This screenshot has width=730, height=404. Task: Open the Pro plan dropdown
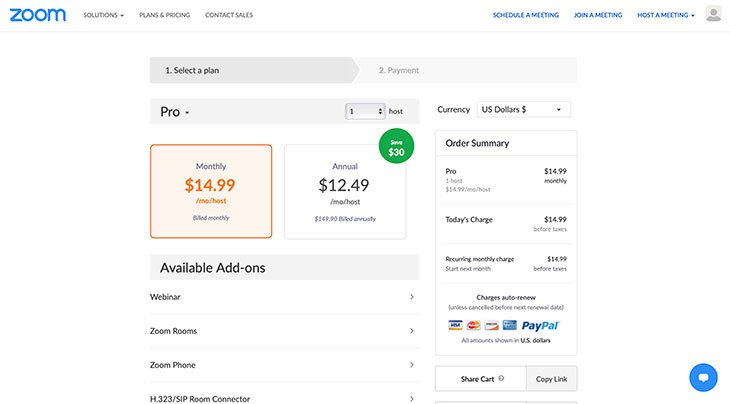[175, 112]
